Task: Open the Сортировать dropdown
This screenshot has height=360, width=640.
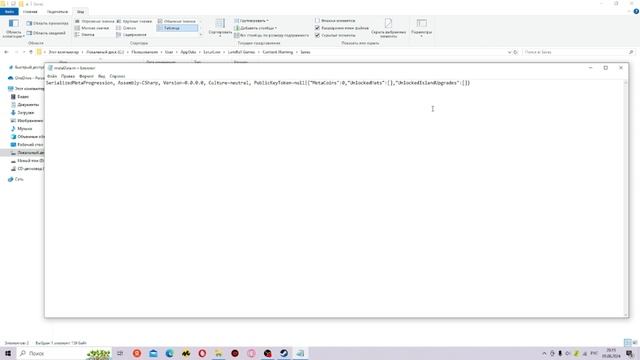Action: pos(220,28)
